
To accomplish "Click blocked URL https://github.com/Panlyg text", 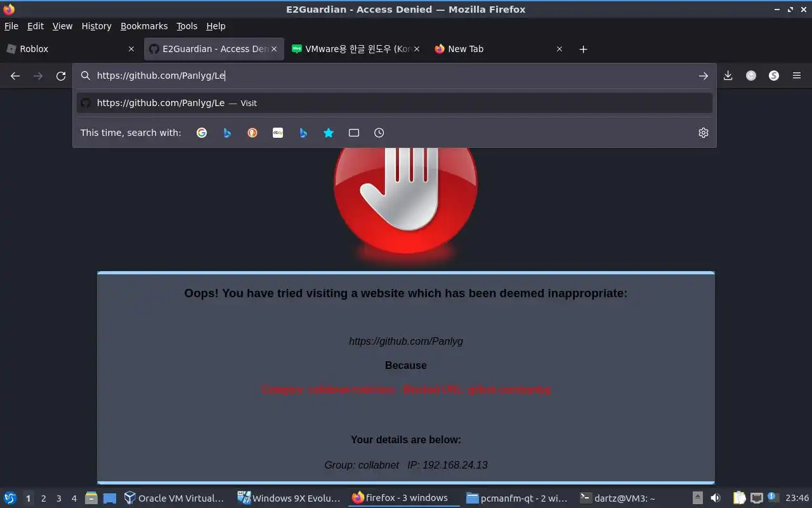I will pos(406,341).
